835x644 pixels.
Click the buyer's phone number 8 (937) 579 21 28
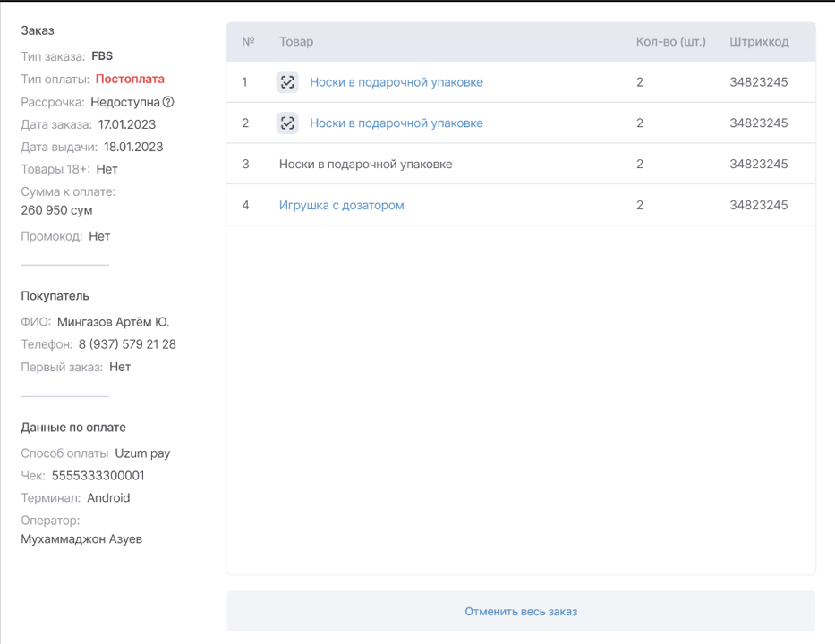pyautogui.click(x=127, y=344)
